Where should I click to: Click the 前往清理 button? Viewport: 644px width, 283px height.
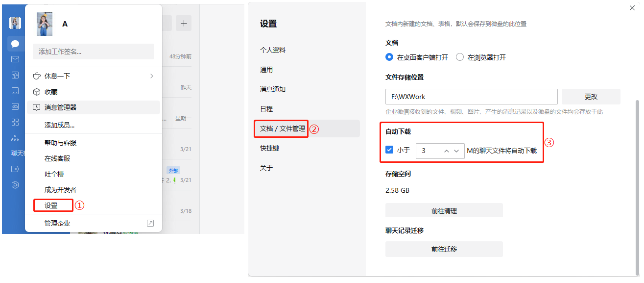pyautogui.click(x=444, y=210)
